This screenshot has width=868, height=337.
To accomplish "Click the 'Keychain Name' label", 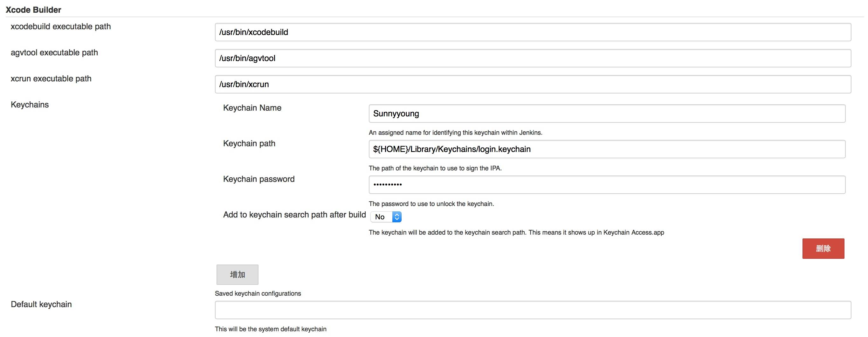I will coord(252,108).
